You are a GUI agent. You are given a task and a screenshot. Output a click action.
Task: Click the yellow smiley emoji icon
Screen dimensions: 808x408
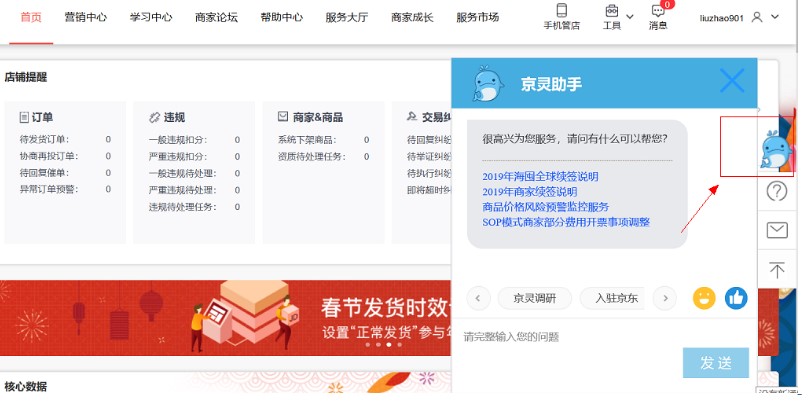[704, 298]
